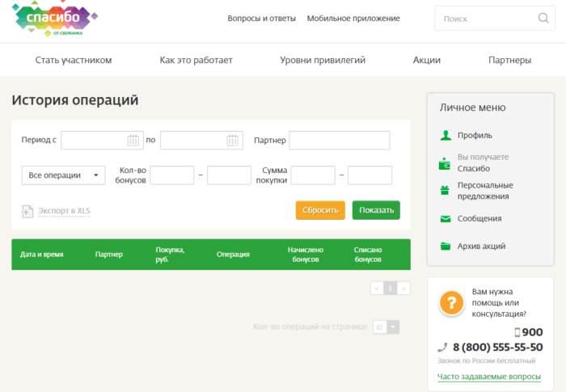Open calendar picker for period start date
566x392 pixels.
(x=133, y=141)
